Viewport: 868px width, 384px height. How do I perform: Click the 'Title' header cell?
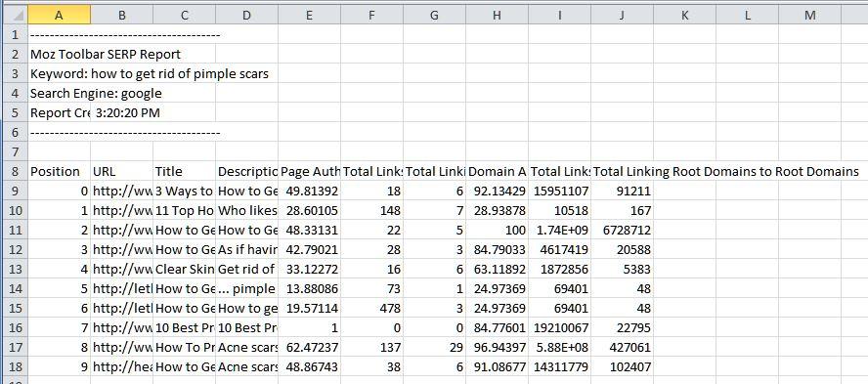pos(185,172)
